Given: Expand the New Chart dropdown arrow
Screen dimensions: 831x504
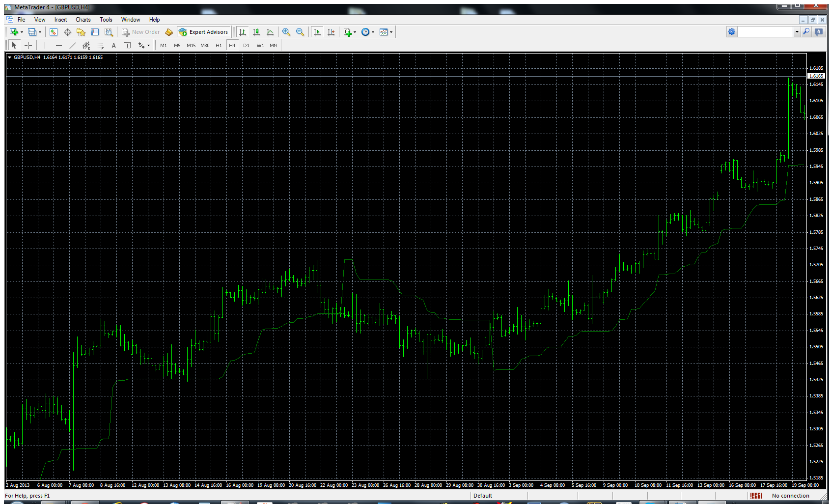Looking at the screenshot, I should click(22, 32).
